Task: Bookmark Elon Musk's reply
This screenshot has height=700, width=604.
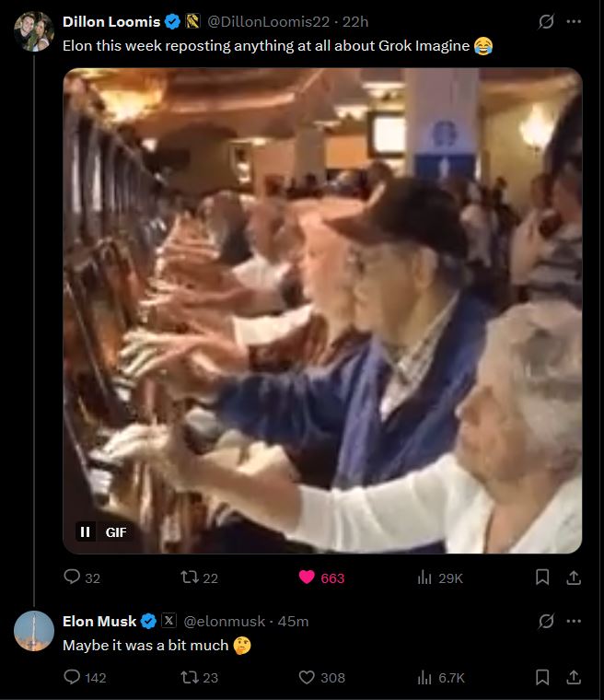Action: [542, 677]
